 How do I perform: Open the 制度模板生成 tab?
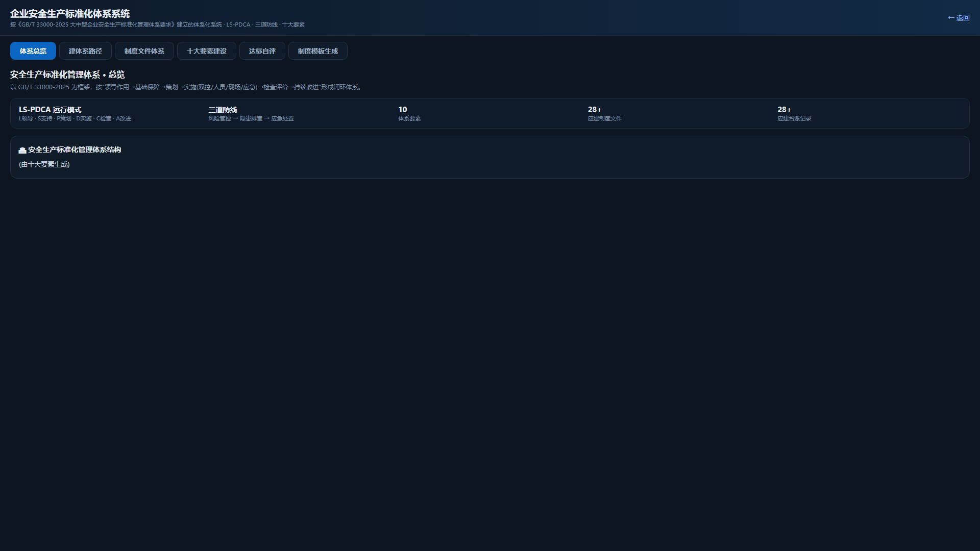[318, 51]
